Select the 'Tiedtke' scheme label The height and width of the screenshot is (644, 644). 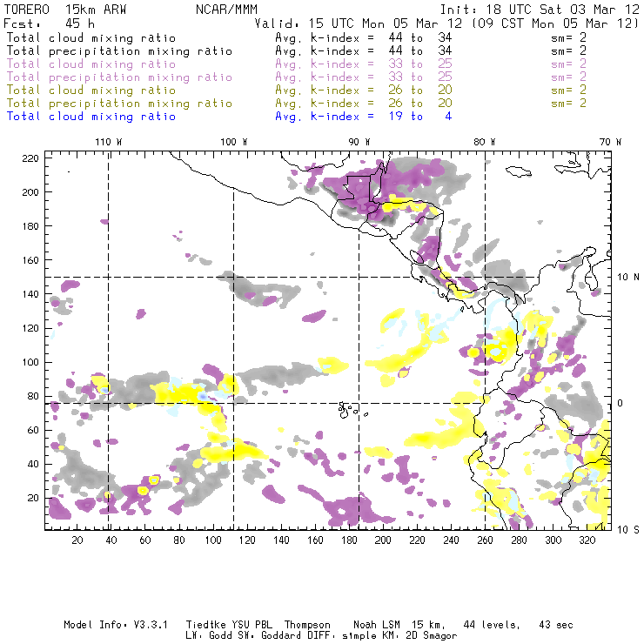pyautogui.click(x=205, y=625)
